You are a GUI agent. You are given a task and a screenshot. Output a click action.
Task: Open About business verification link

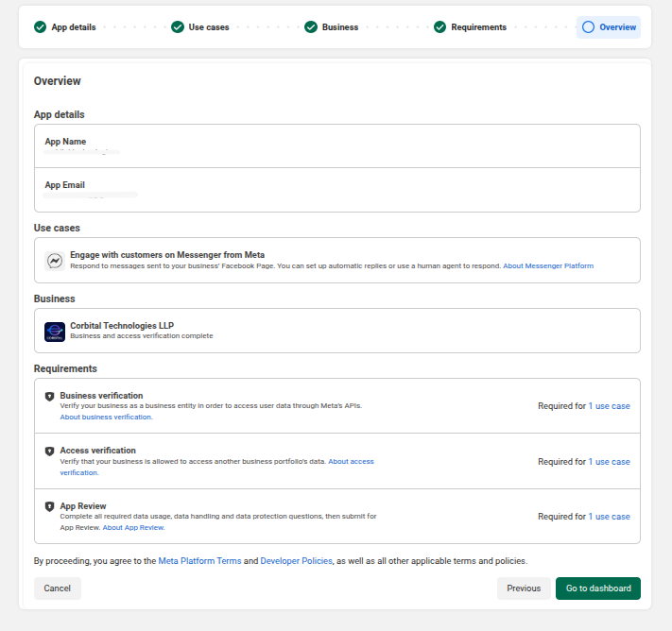tap(106, 417)
